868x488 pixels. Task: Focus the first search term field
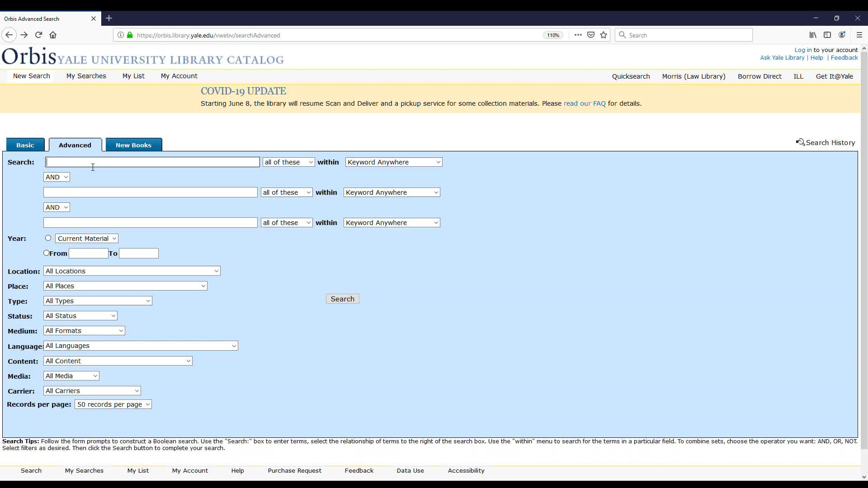click(153, 162)
